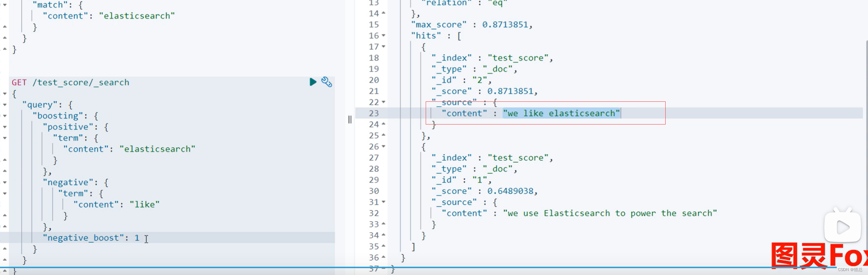The width and height of the screenshot is (868, 275).
Task: Click line number 23 in the output gutter
Action: (374, 113)
